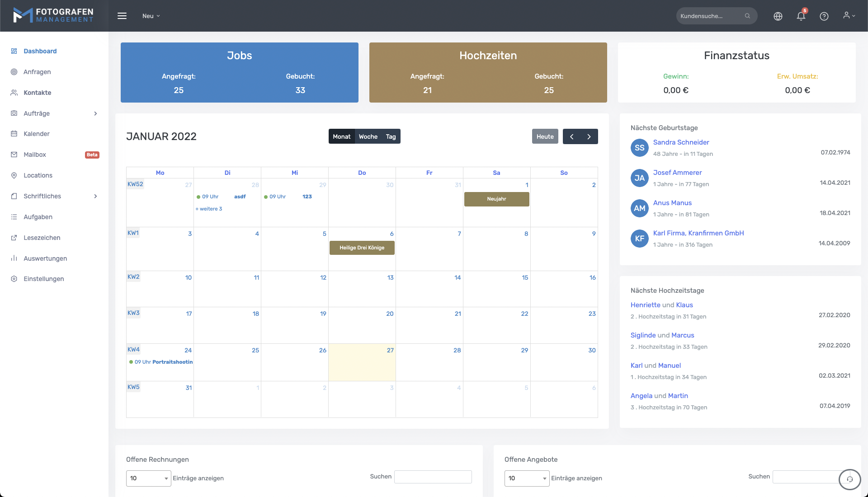Switch calendar to Tag view
Viewport: 868px width, 497px height.
pyautogui.click(x=391, y=136)
